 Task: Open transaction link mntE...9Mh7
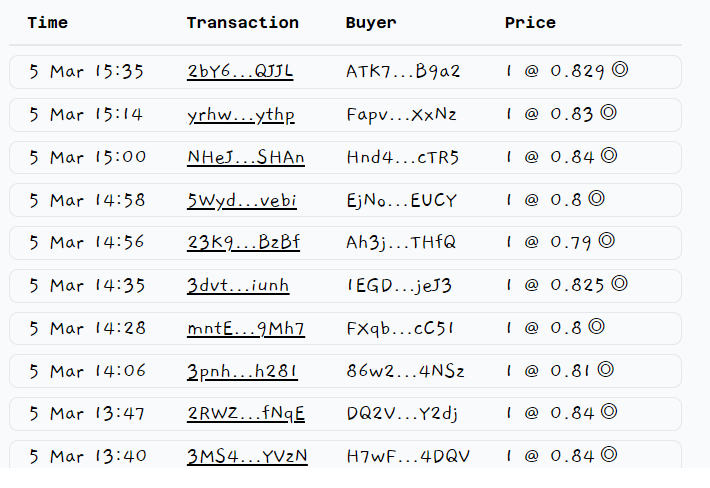[x=246, y=328]
